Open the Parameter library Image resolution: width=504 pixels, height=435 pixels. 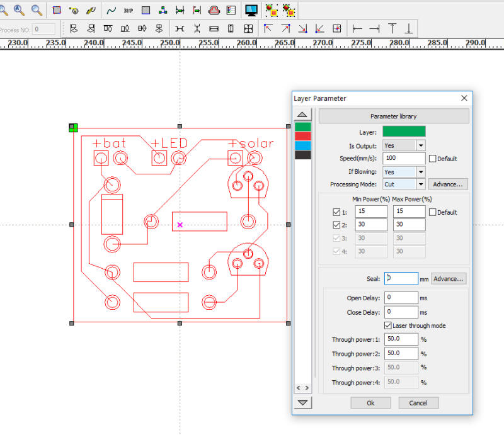pyautogui.click(x=394, y=116)
